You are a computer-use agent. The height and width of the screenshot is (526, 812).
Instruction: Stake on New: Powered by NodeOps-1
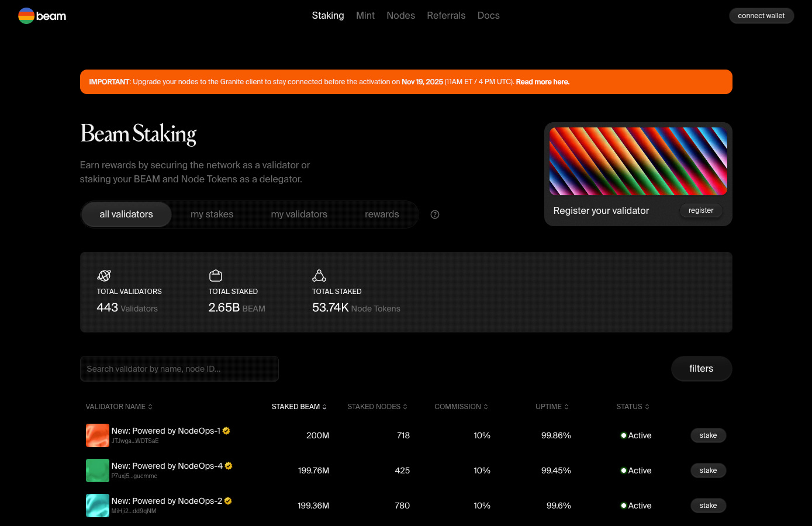coord(709,435)
